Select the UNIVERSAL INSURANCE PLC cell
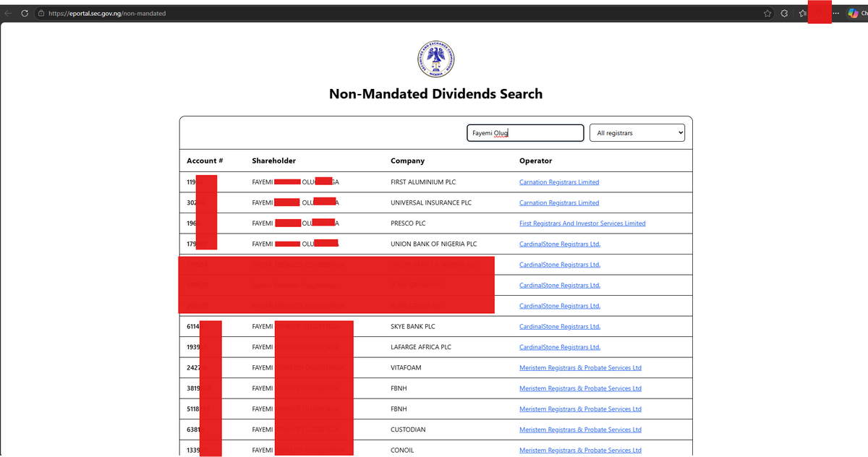The image size is (868, 457). coord(431,202)
